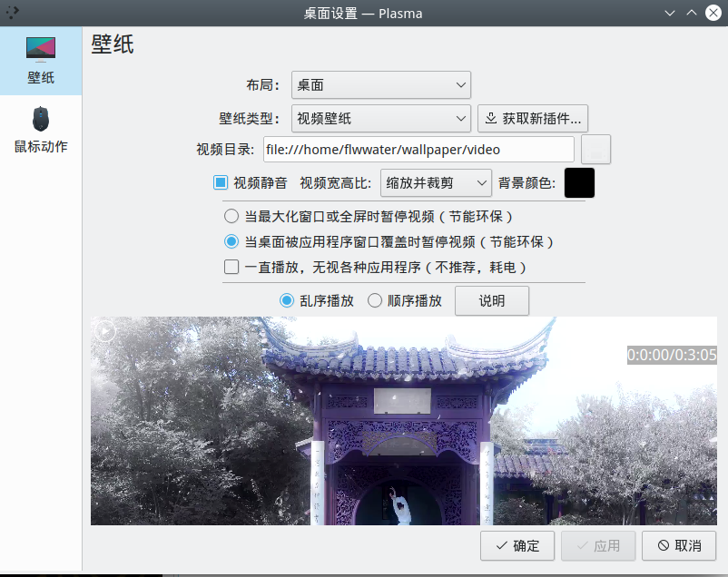Open the 视频宽高比 dropdown showing 缩放并裁剪
This screenshot has height=577, width=728.
point(436,183)
